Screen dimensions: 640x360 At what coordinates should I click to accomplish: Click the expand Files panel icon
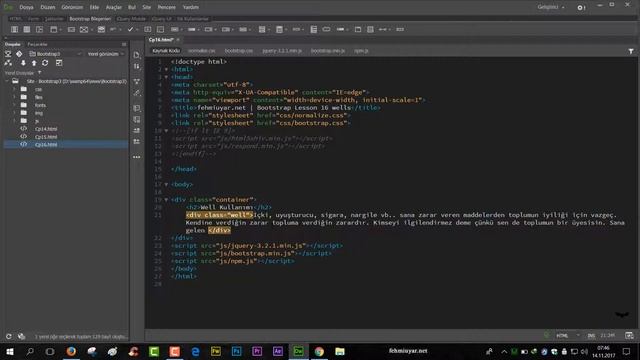(x=59, y=63)
